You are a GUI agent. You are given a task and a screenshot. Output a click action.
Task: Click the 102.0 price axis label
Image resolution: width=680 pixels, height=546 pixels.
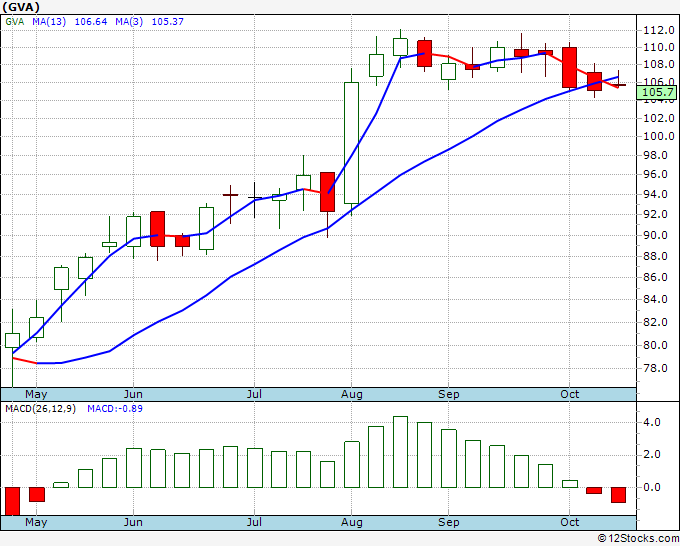coord(659,118)
